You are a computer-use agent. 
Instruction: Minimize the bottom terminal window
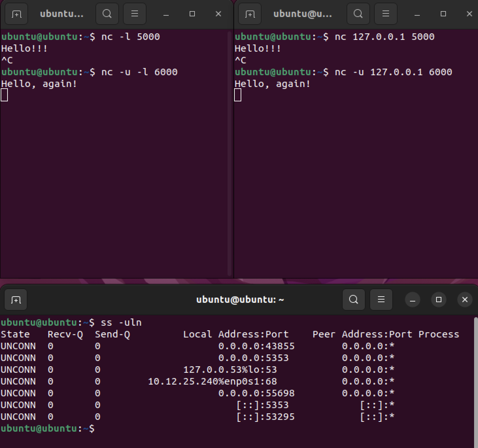pyautogui.click(x=413, y=300)
